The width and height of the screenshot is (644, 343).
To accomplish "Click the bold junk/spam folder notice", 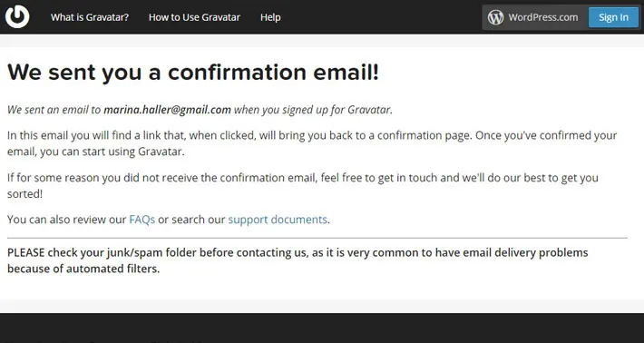I will pos(298,260).
